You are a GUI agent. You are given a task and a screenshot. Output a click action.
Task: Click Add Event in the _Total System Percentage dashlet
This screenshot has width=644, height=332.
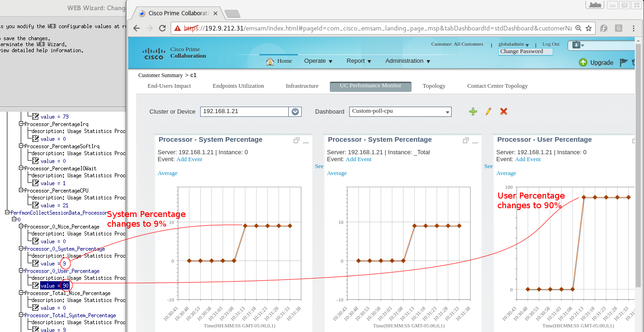pos(358,159)
